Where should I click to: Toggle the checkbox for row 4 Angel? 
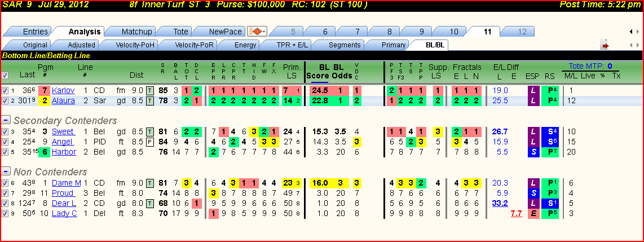pyautogui.click(x=5, y=142)
